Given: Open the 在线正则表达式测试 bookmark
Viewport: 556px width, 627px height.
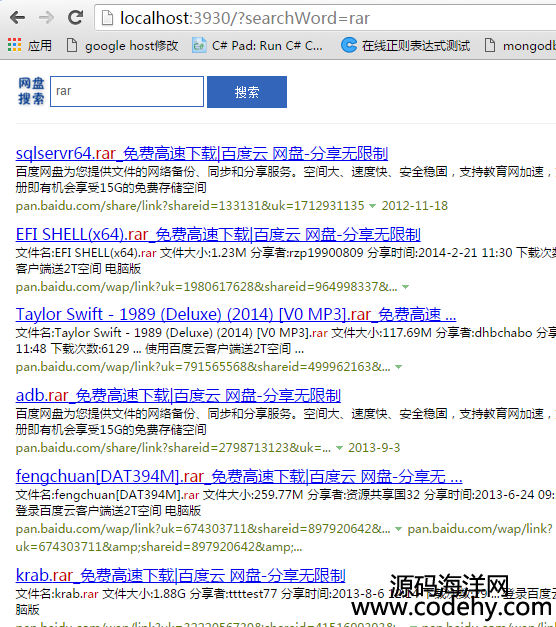Looking at the screenshot, I should pos(406,46).
